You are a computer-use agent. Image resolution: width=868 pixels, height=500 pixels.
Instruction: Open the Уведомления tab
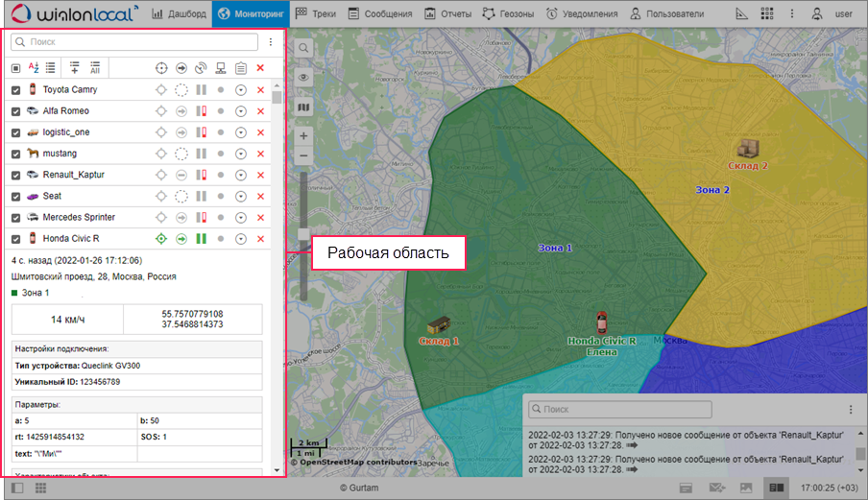click(x=581, y=13)
